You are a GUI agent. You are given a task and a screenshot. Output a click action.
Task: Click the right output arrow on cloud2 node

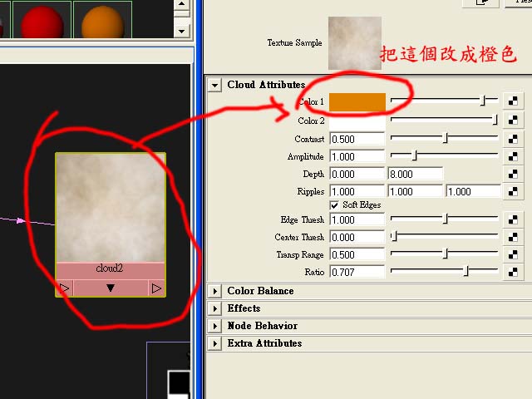pyautogui.click(x=156, y=288)
